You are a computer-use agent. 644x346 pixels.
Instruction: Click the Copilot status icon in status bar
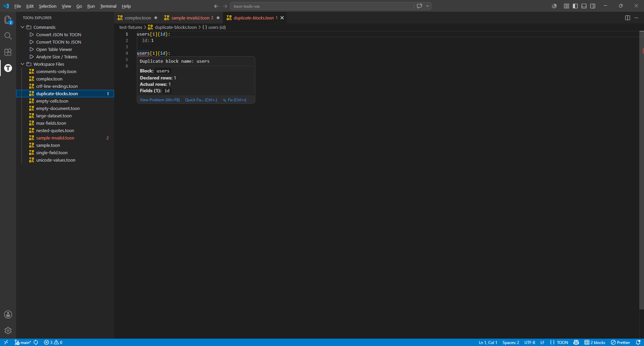tap(576, 342)
